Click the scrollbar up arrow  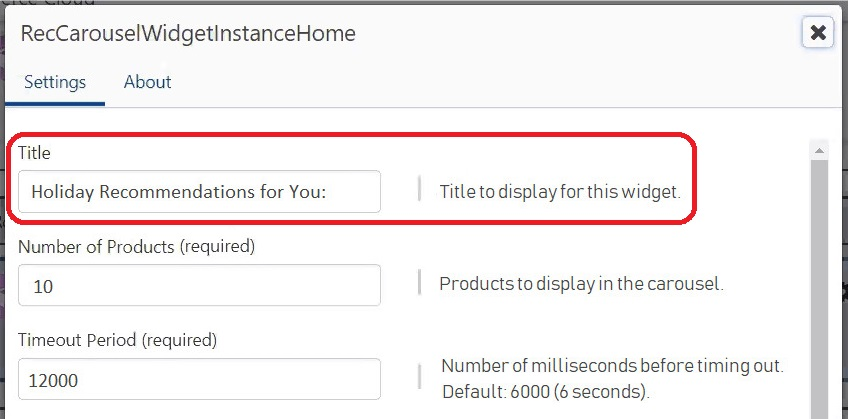(819, 151)
